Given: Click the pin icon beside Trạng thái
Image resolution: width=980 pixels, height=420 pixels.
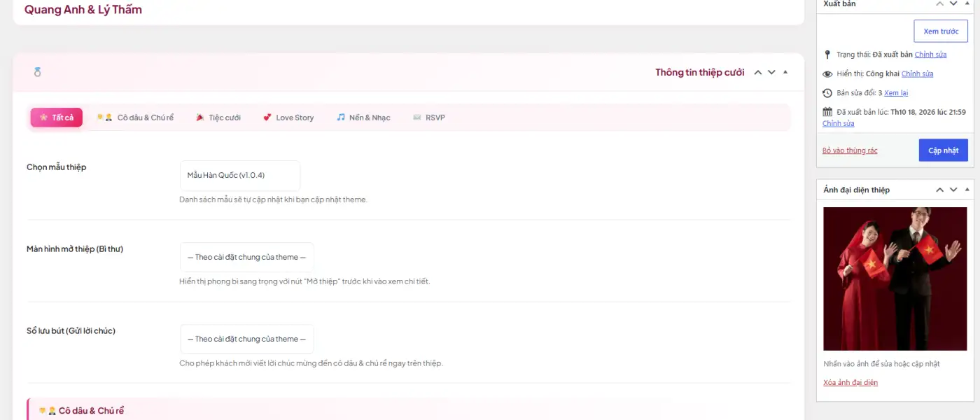Looking at the screenshot, I should click(x=827, y=55).
